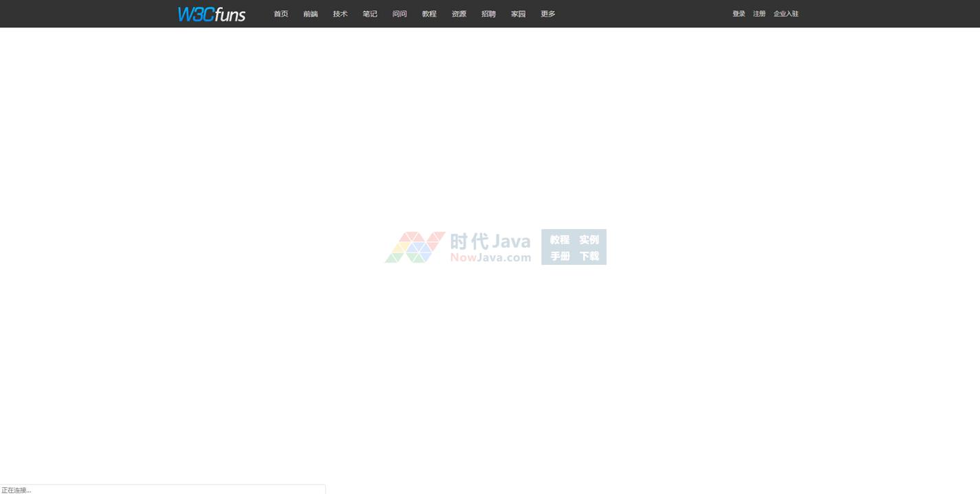Click the 正在连接 status bar text
Viewport: 980px width, 494px height.
click(17, 490)
